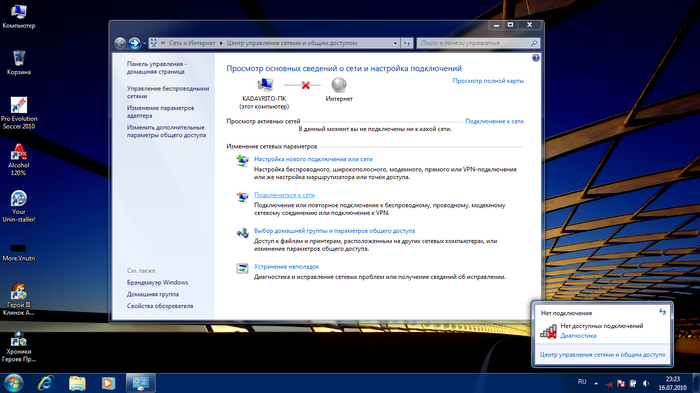The width and height of the screenshot is (700, 393).
Task: Click Диагностика link in network popup
Action: click(578, 336)
